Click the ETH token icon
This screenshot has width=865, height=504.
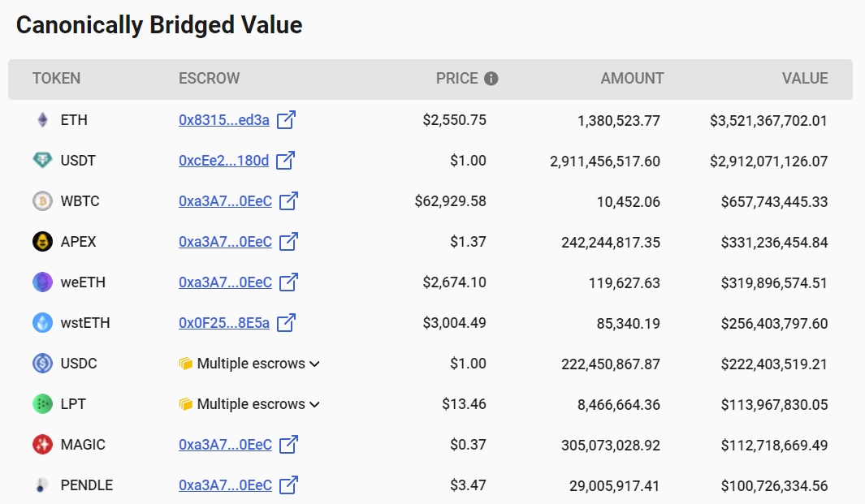pos(42,119)
